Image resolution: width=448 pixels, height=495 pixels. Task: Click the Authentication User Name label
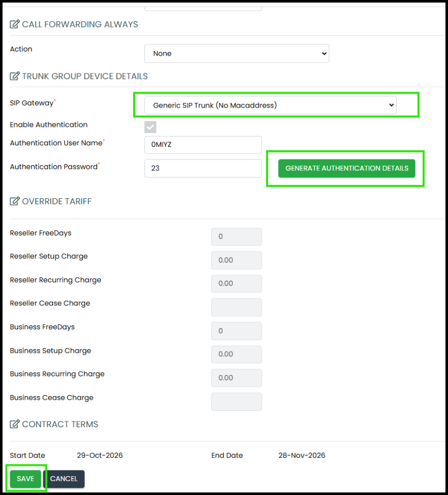56,143
